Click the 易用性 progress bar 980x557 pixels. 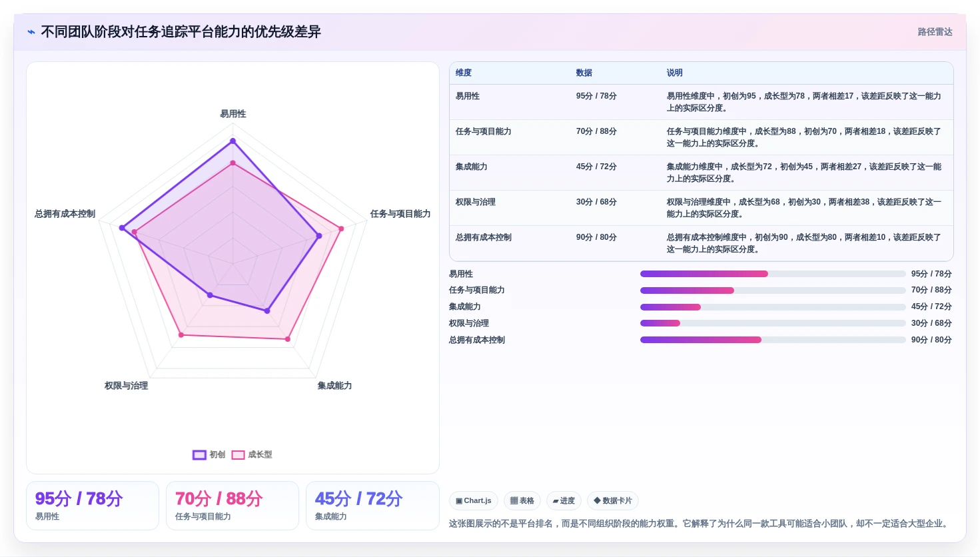tap(773, 274)
